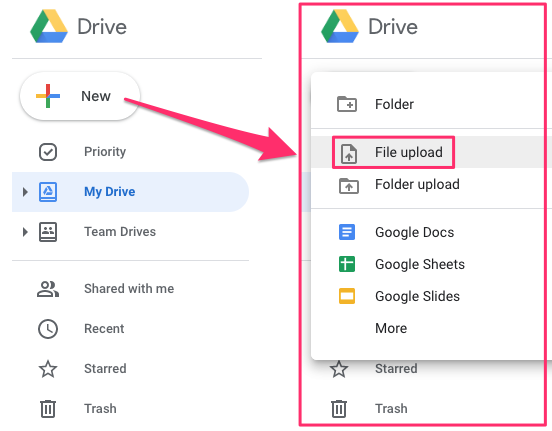Click the new folder icon in menu
Image resolution: width=552 pixels, height=431 pixels.
(x=347, y=104)
